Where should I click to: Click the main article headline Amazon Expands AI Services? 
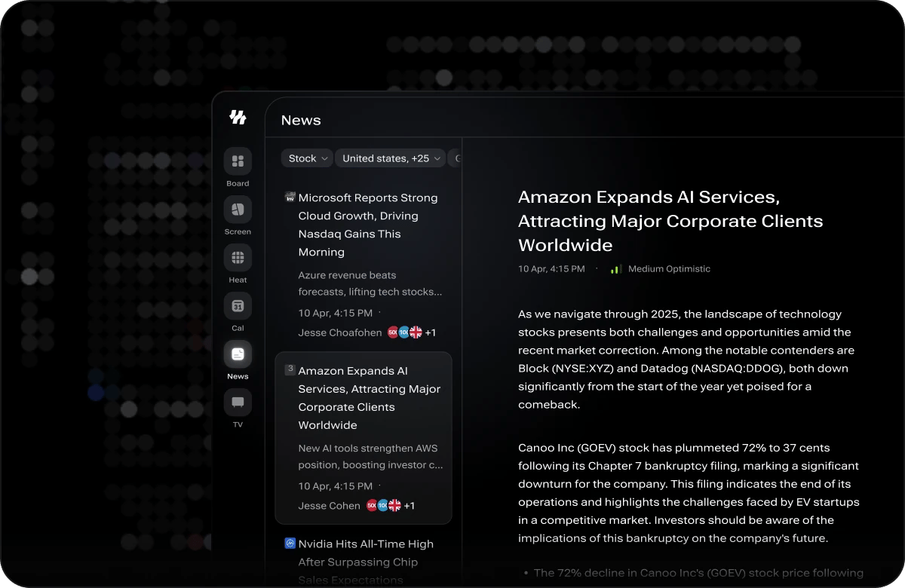[x=670, y=221]
